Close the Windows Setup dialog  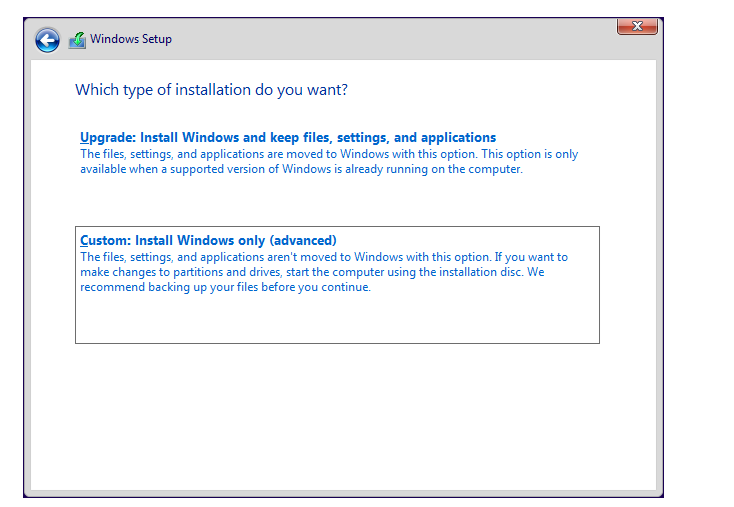point(637,26)
